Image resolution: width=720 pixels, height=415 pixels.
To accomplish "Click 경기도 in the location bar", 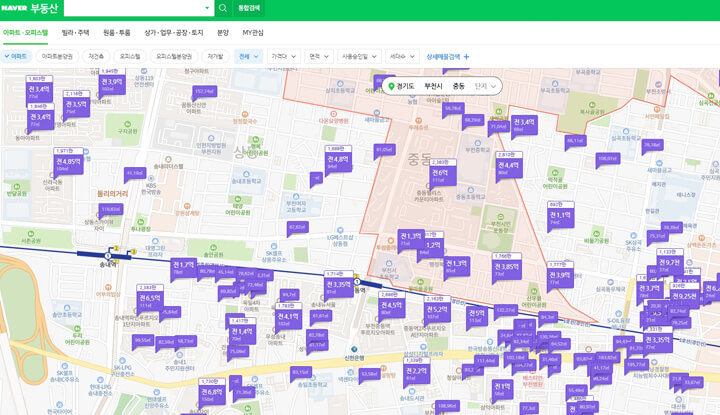I will (x=405, y=86).
